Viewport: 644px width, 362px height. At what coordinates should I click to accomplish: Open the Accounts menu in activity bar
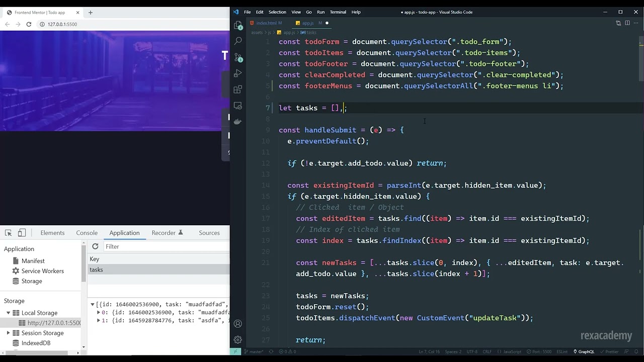pos(238,324)
